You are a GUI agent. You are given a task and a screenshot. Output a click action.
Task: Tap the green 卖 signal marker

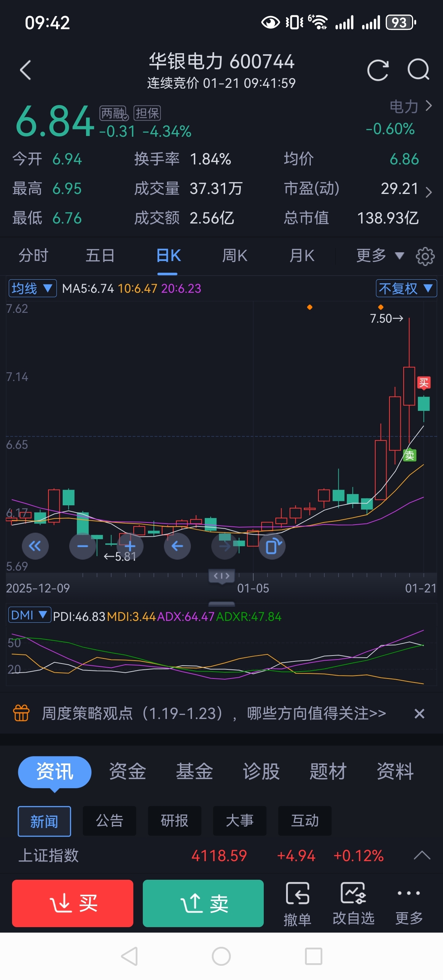tap(409, 455)
